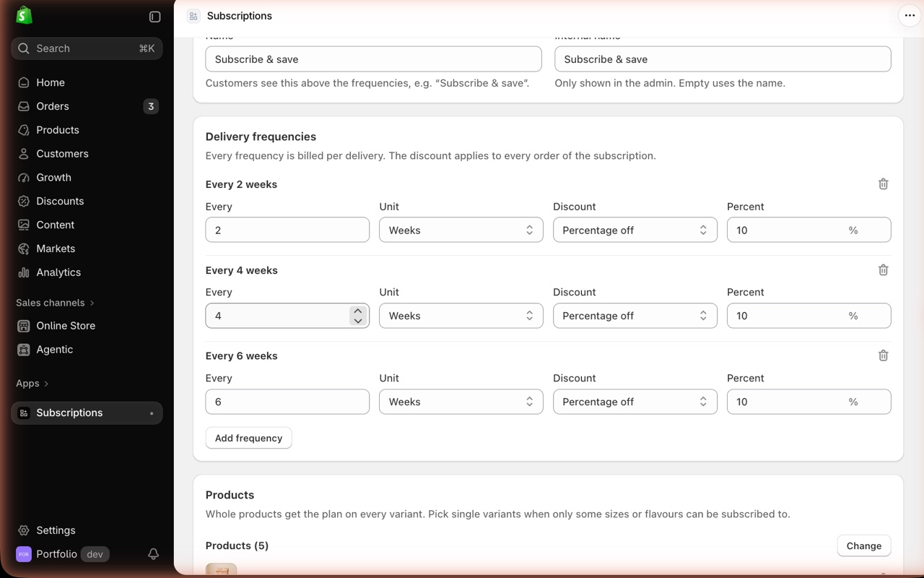Click the Analytics bar chart icon
The image size is (924, 578).
tap(24, 272)
